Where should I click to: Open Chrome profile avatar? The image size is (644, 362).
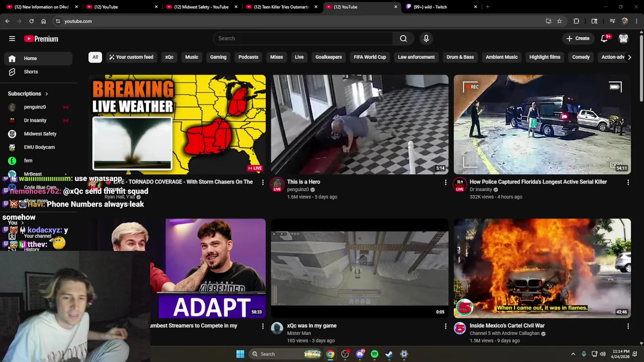click(624, 21)
